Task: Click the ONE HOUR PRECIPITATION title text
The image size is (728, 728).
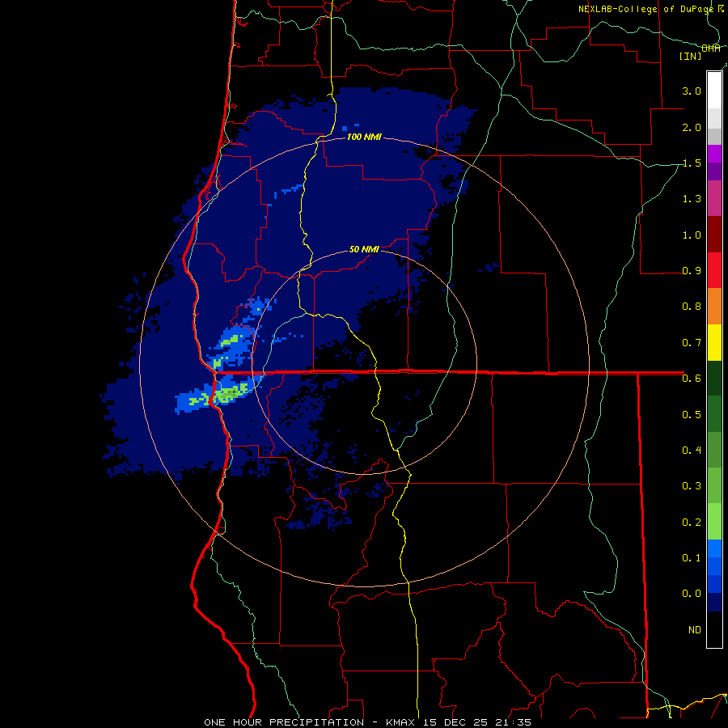Action: (284, 722)
